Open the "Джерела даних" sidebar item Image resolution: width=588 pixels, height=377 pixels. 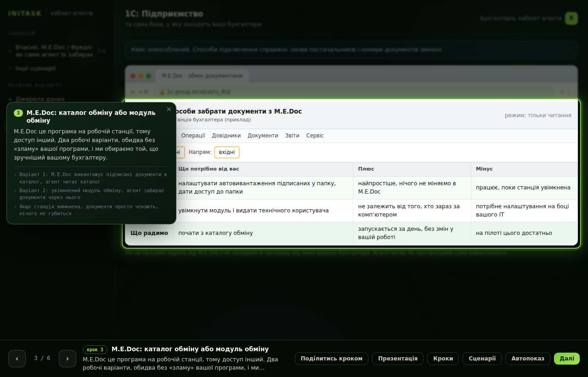click(40, 99)
